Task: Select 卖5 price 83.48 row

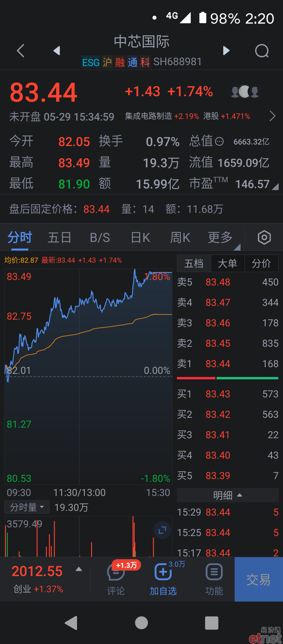Action: [228, 282]
